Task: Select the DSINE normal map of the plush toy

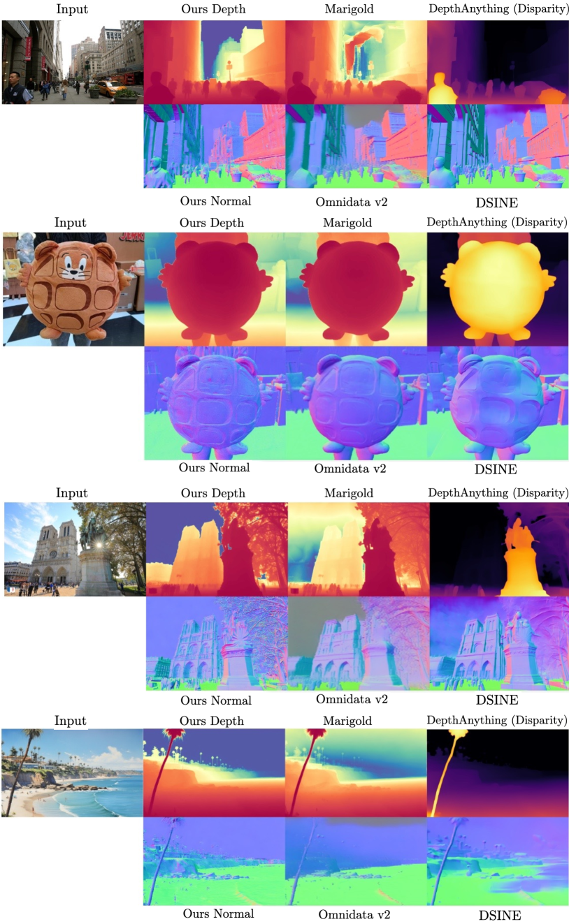Action: click(x=498, y=403)
